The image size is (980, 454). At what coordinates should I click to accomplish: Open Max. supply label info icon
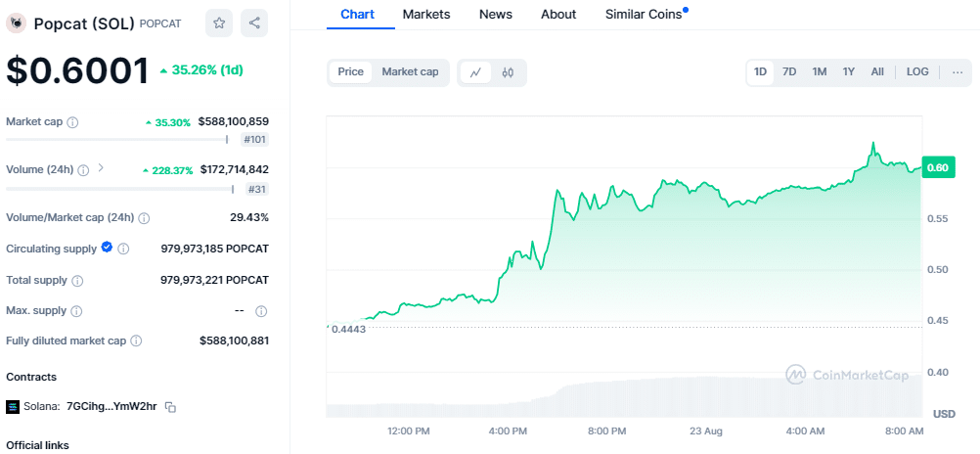click(x=76, y=311)
